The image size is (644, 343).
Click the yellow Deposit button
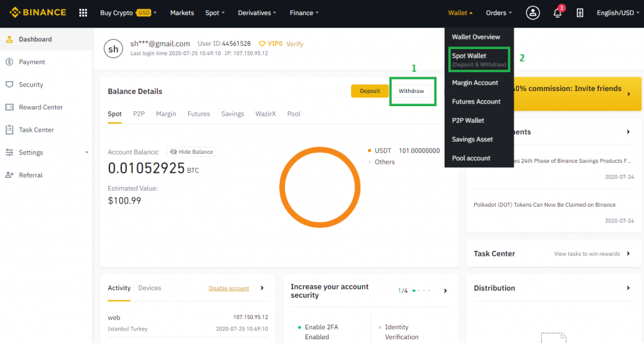pos(370,91)
